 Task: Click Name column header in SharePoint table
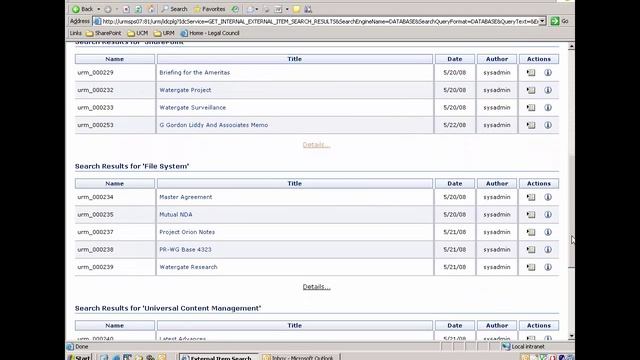click(115, 59)
